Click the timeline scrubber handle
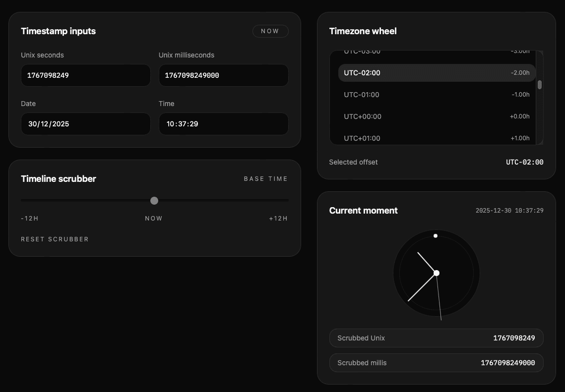The width and height of the screenshot is (565, 392). pos(154,201)
